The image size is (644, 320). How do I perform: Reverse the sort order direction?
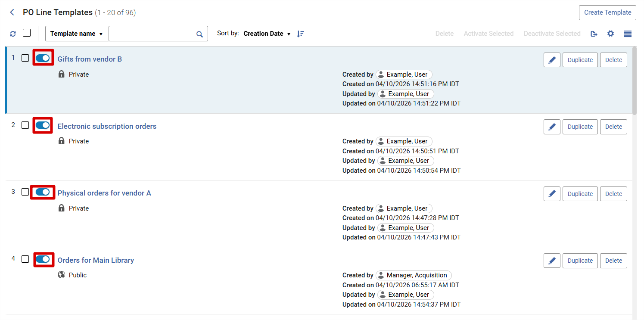pyautogui.click(x=301, y=34)
